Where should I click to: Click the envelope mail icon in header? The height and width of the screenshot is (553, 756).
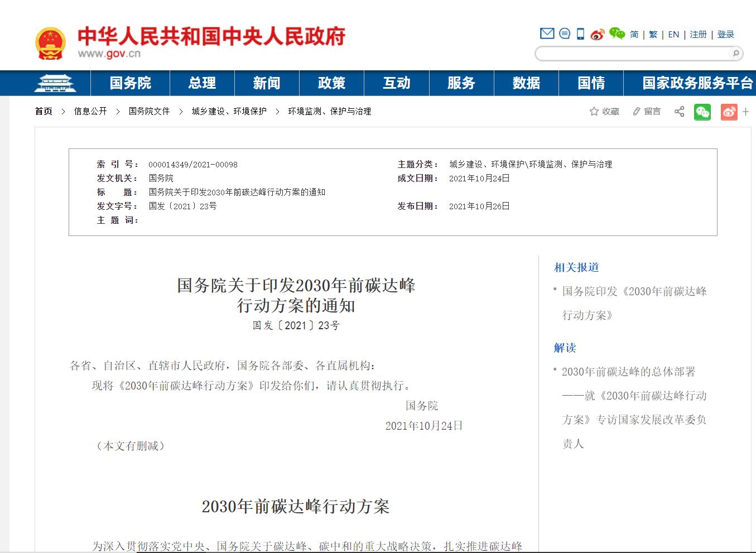click(547, 34)
